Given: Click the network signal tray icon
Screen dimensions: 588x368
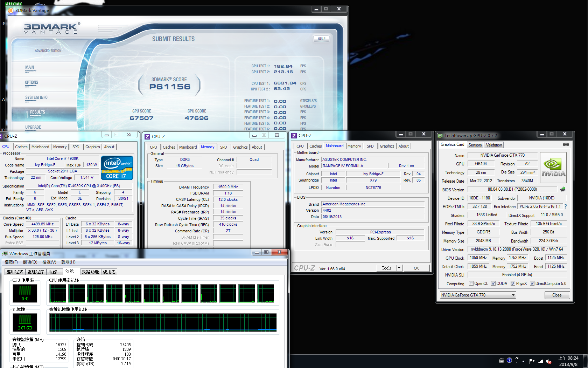Looking at the screenshot, I should coord(540,361).
